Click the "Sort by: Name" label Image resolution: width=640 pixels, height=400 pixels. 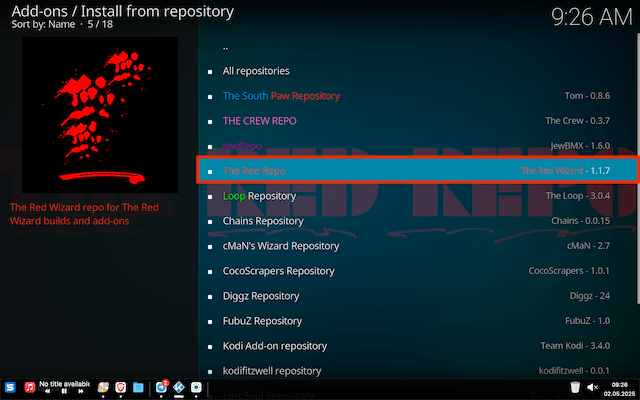[x=43, y=24]
